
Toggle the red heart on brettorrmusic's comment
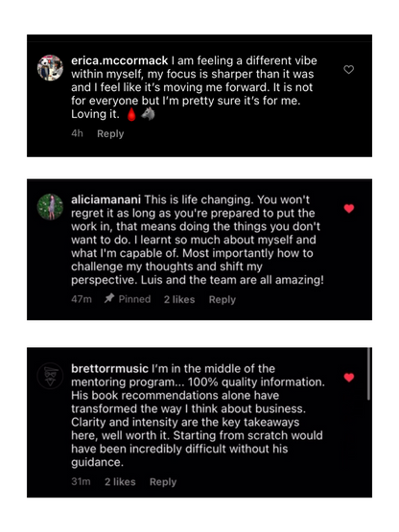(x=349, y=378)
